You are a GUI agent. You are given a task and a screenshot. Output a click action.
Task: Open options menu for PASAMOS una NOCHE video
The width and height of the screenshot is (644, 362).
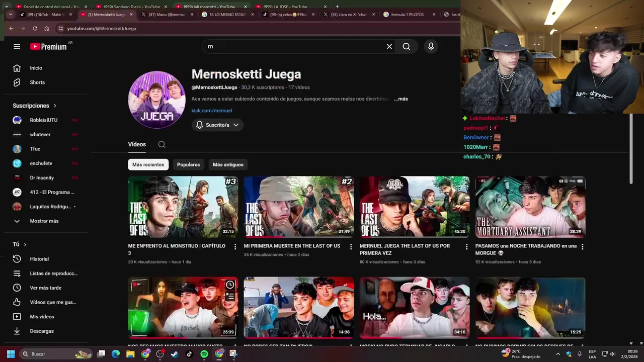582,246
